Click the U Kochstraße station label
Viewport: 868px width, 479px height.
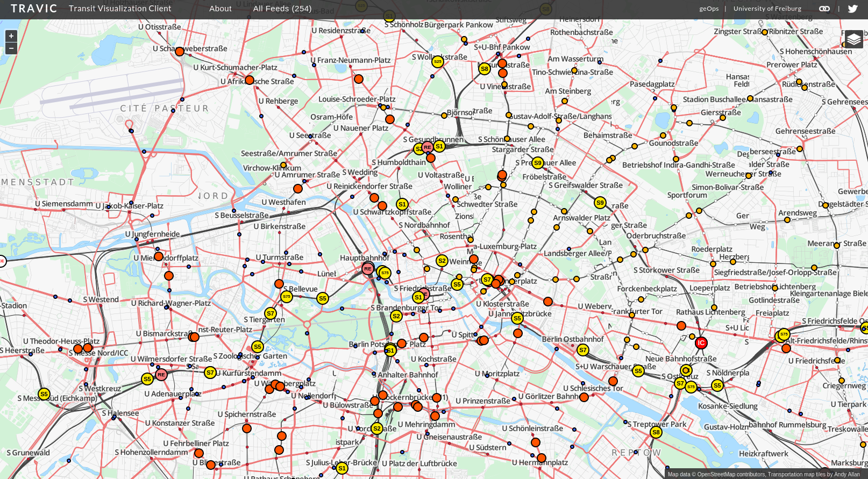coord(433,359)
